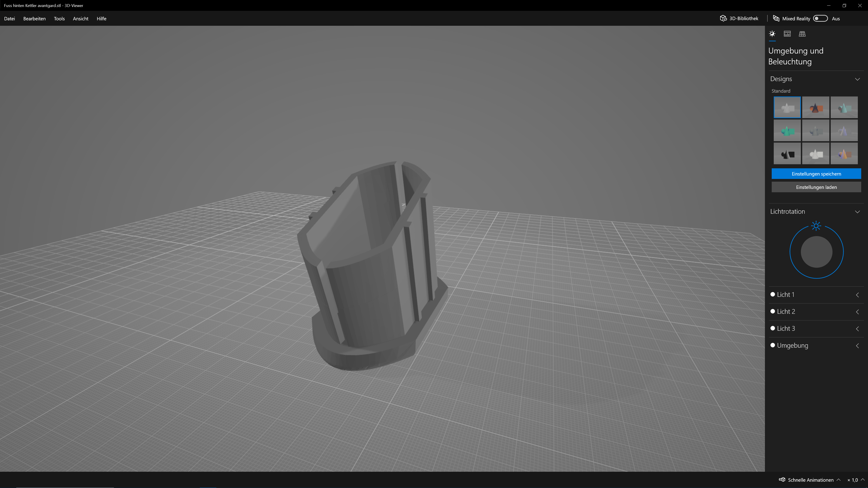Open the Environment and Lighting tab sun icon

[772, 34]
